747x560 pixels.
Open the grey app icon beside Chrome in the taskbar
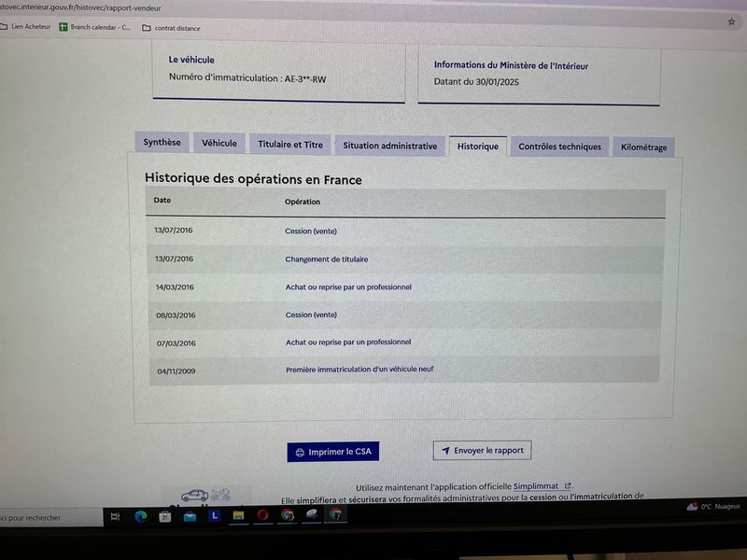tap(312, 514)
